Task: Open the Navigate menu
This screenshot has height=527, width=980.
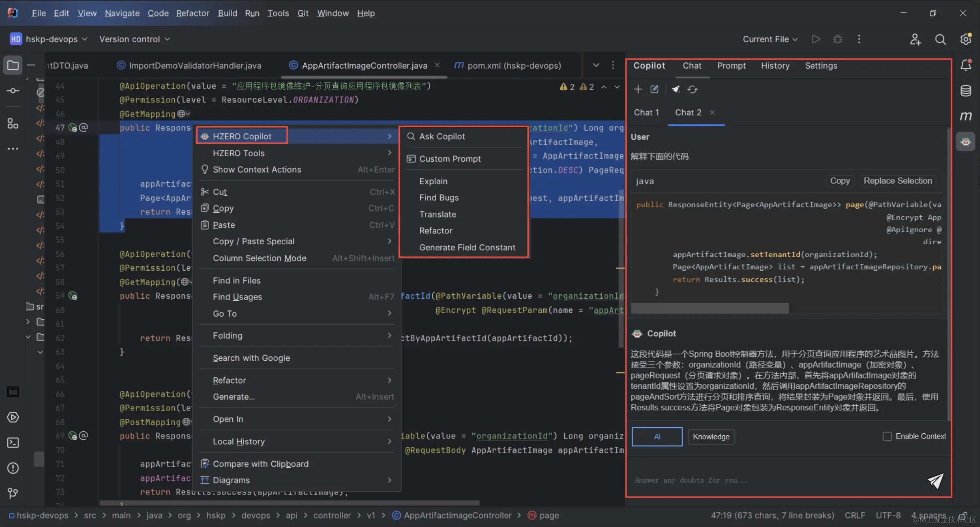Action: (122, 13)
